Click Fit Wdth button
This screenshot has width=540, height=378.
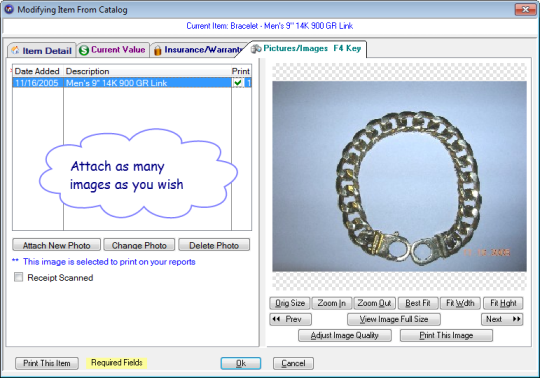click(460, 303)
